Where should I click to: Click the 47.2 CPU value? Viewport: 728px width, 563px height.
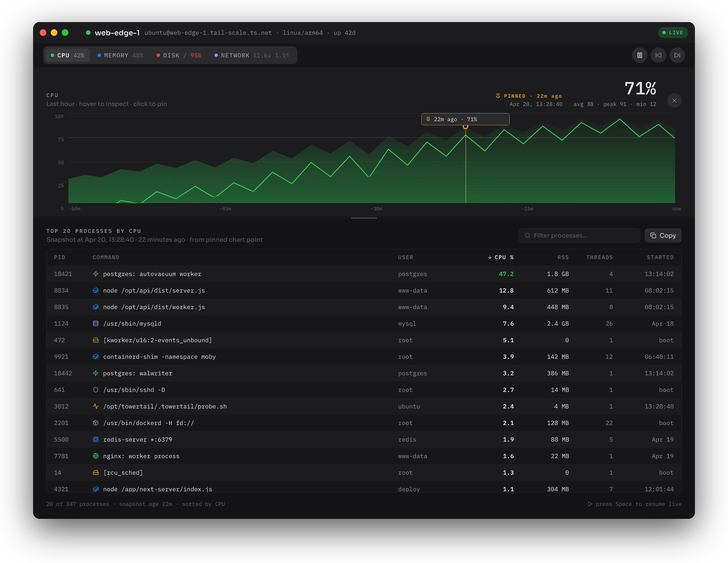pos(506,274)
